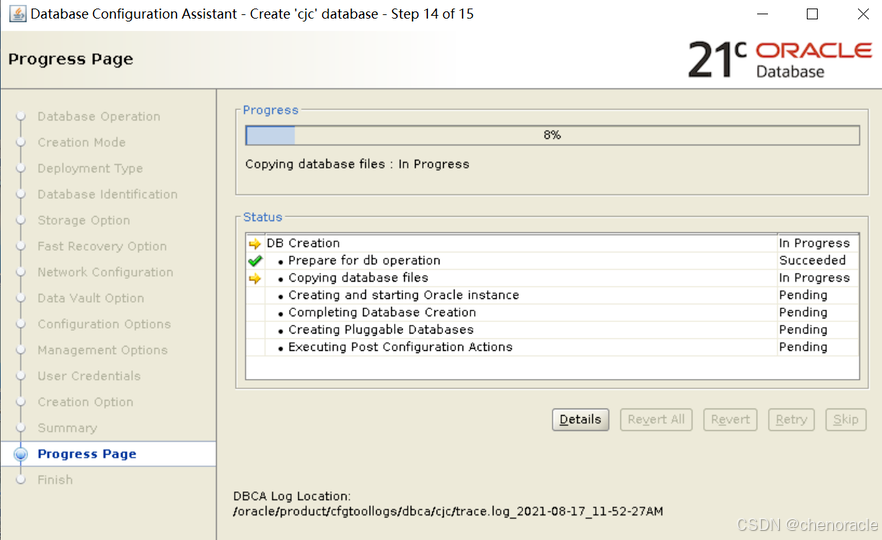Click In Progress cell of DB Creation
The height and width of the screenshot is (540, 882).
coord(818,243)
